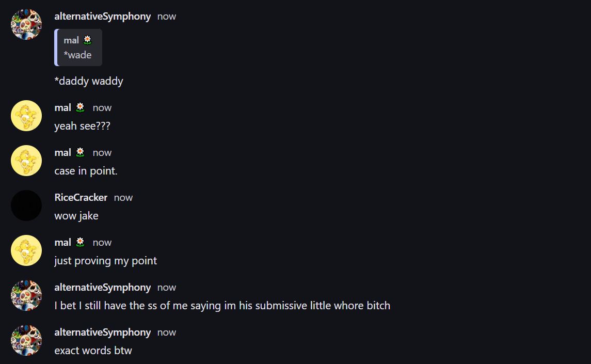Open the RiceCracker username link
This screenshot has width=591, height=364.
tap(81, 197)
